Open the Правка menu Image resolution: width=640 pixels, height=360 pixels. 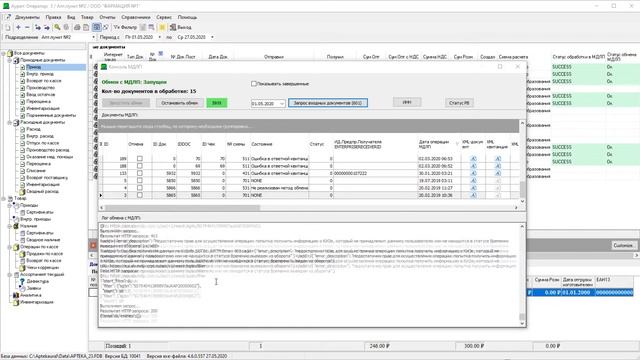click(53, 17)
